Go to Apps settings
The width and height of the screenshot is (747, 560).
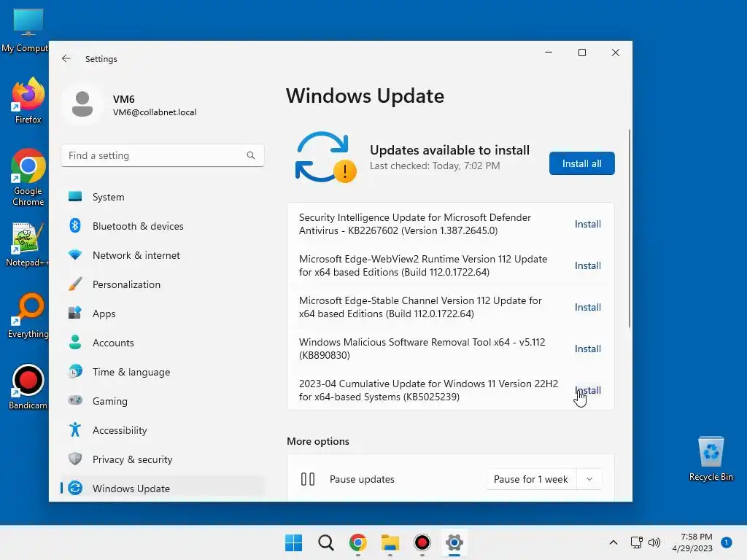(162, 314)
